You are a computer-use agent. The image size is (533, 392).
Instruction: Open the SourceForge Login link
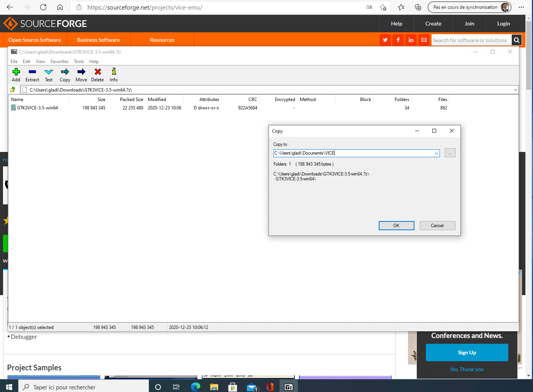coord(504,24)
